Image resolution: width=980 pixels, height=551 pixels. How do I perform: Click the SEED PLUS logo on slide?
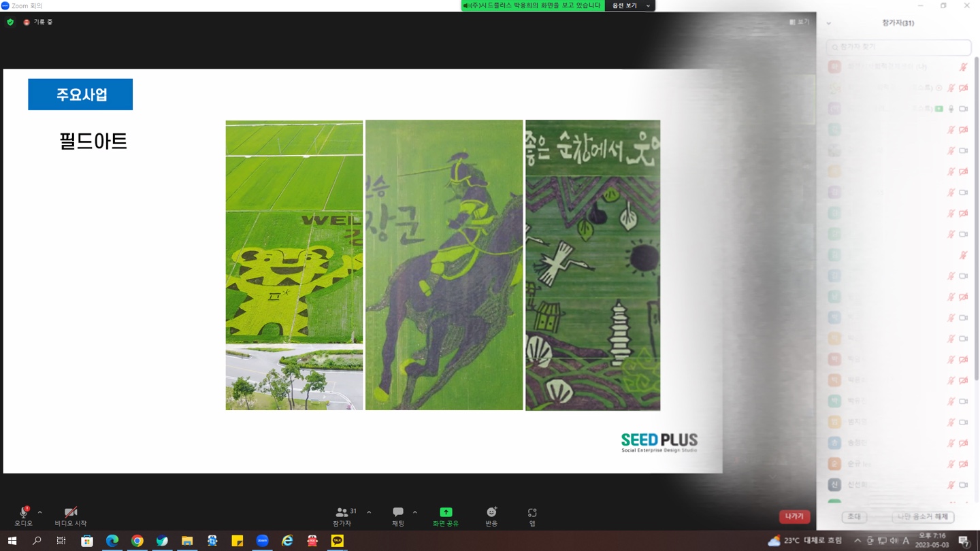click(659, 442)
